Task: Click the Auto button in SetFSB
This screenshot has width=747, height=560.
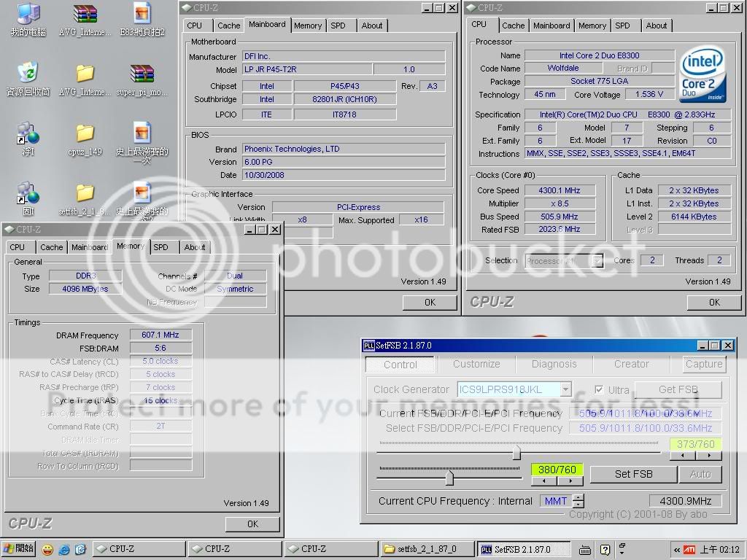Action: pos(700,474)
